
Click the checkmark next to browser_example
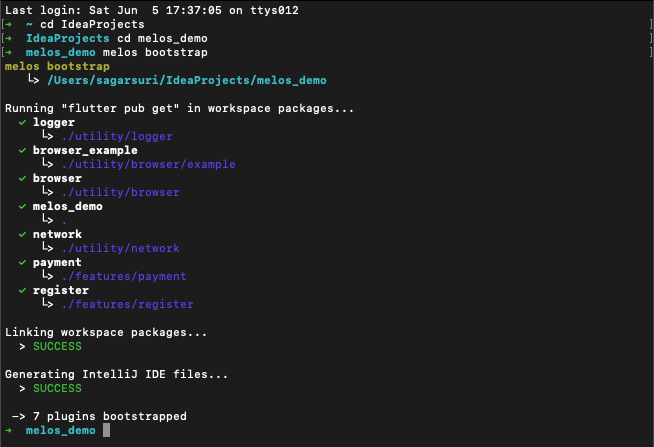(x=23, y=151)
